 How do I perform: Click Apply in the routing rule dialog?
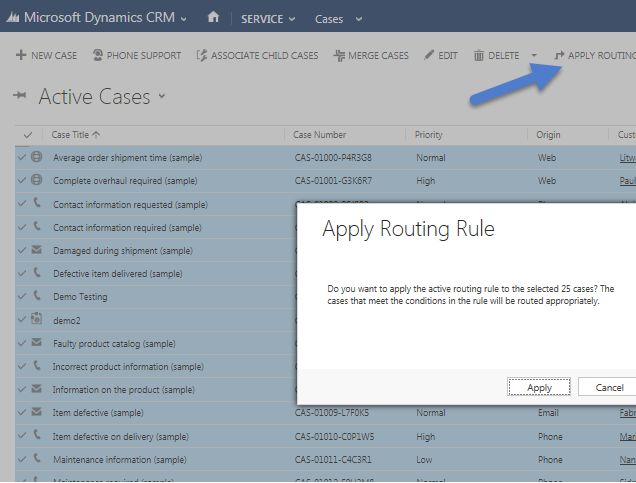point(539,387)
